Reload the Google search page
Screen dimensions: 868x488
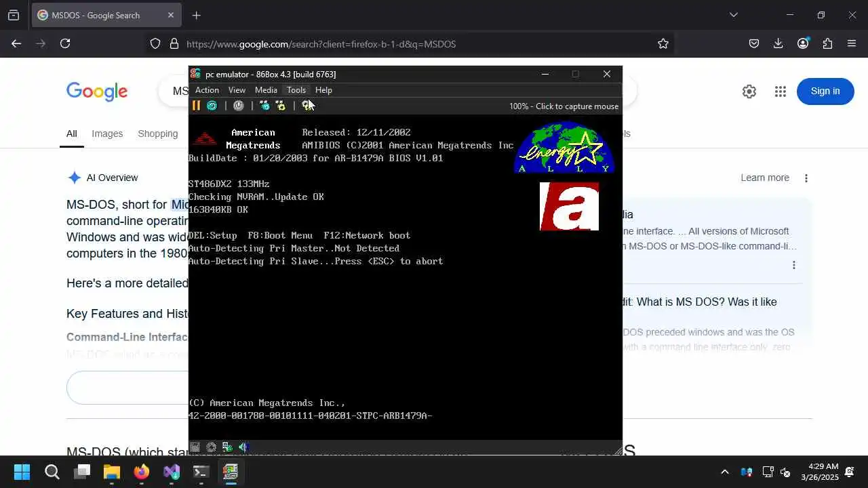[x=65, y=43]
